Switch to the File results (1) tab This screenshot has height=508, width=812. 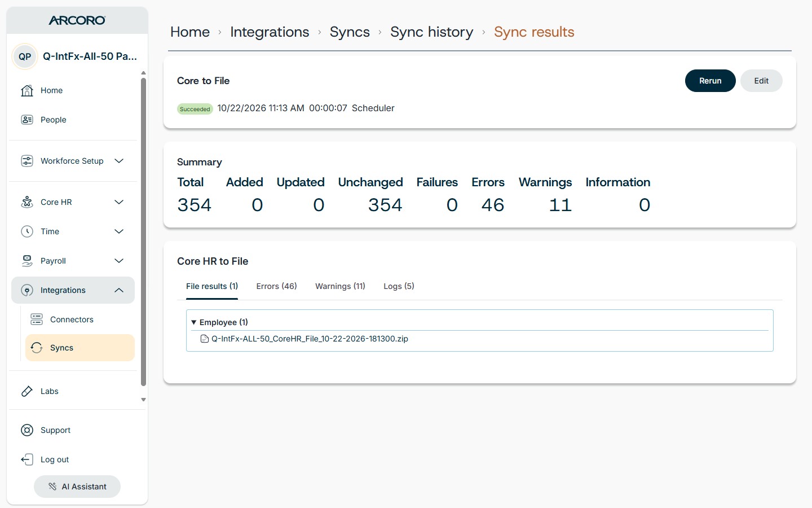[212, 286]
